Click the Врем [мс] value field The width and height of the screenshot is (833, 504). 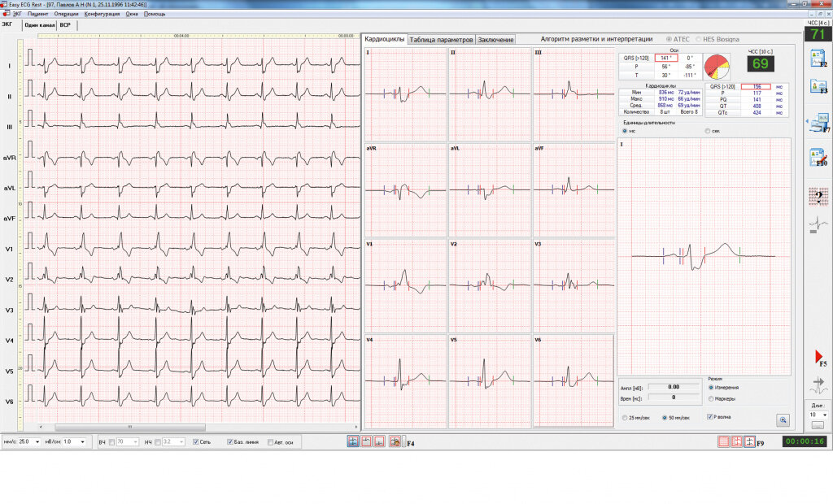pyautogui.click(x=674, y=398)
